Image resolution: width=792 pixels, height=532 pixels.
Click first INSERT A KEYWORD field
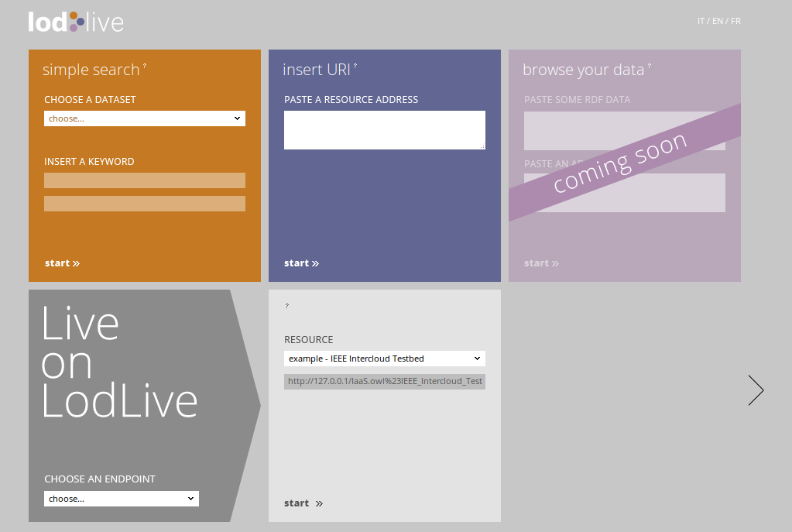[145, 180]
